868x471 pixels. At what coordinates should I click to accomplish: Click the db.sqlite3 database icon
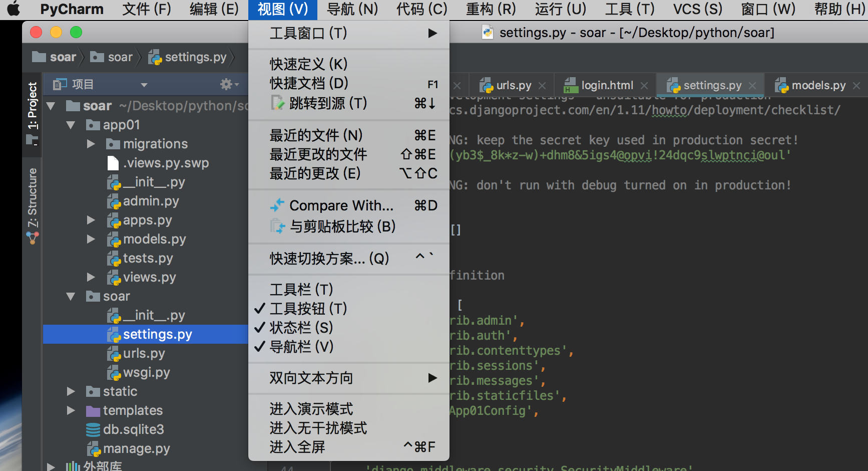tap(93, 430)
